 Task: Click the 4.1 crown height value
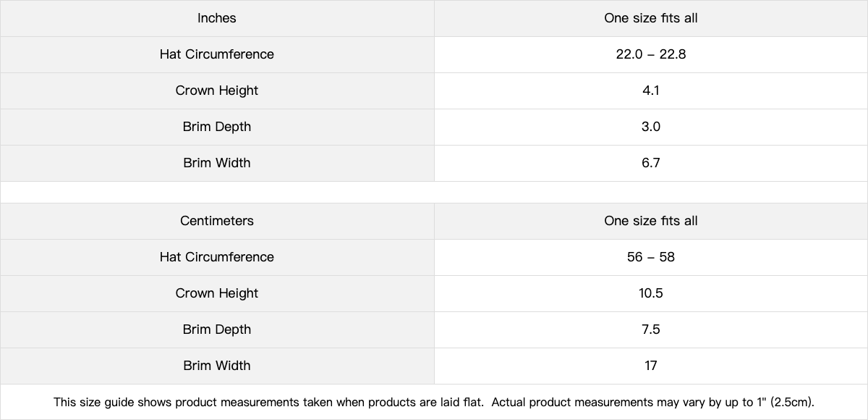(651, 91)
